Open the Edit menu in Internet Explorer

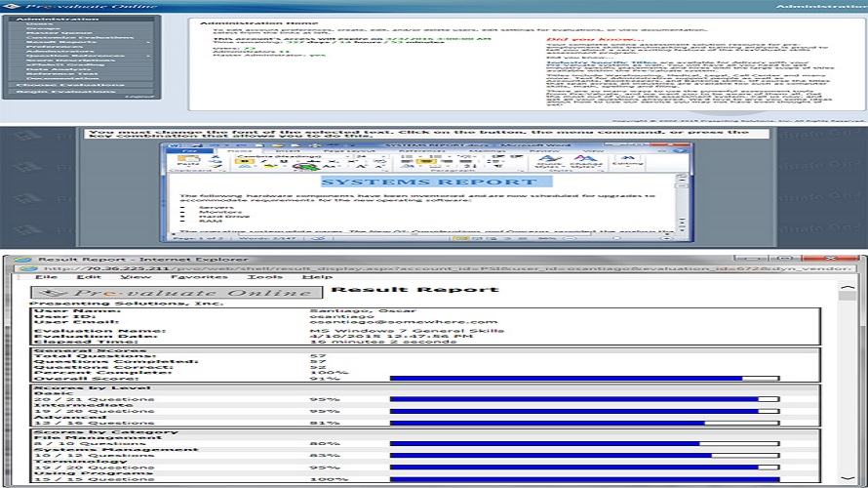click(x=88, y=276)
